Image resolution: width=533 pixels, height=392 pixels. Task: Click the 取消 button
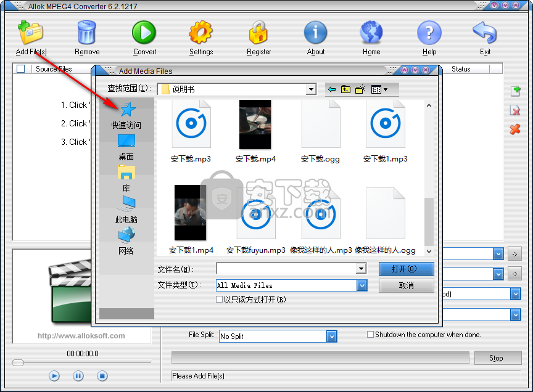[x=406, y=285]
